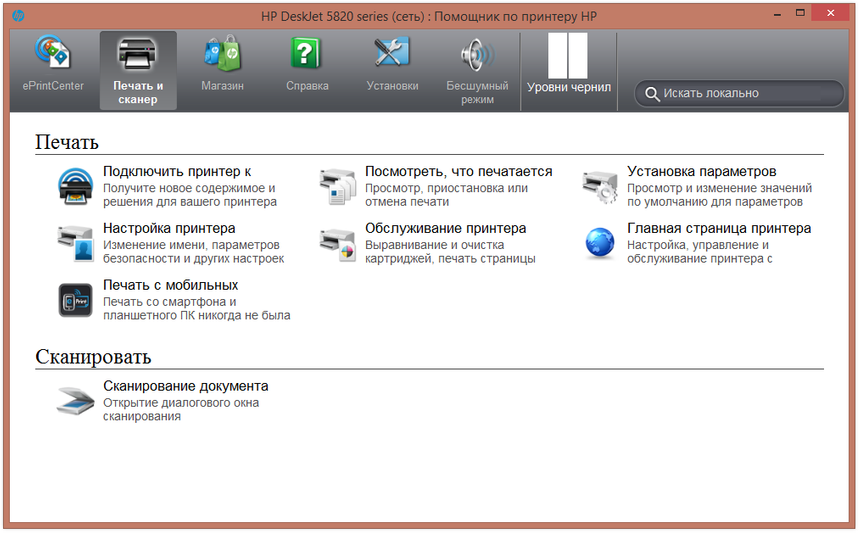Click description 'Изменение имени, параметров'
This screenshot has height=533, width=860.
191,245
